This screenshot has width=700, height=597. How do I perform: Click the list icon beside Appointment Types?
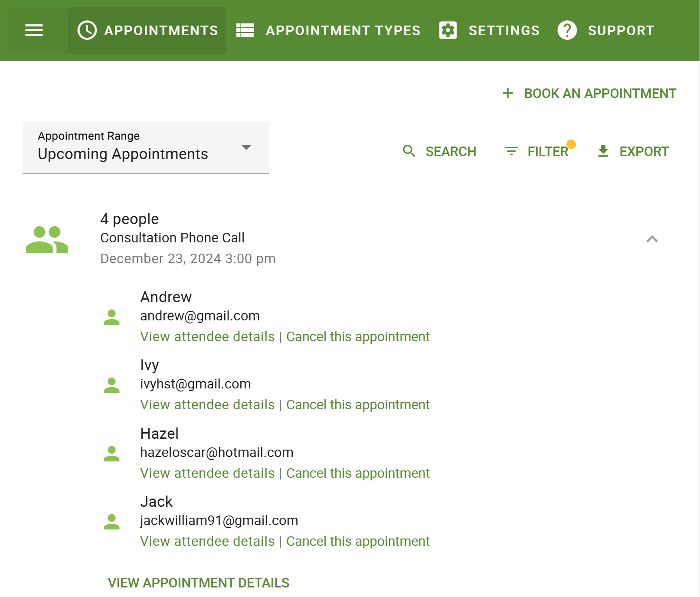pyautogui.click(x=245, y=30)
